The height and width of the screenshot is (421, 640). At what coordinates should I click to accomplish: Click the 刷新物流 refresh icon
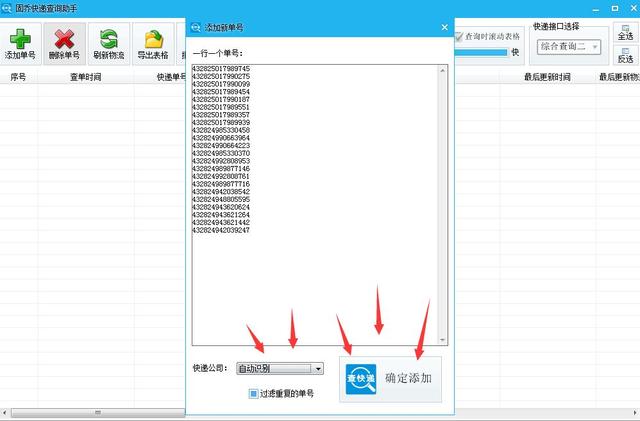coord(109,39)
